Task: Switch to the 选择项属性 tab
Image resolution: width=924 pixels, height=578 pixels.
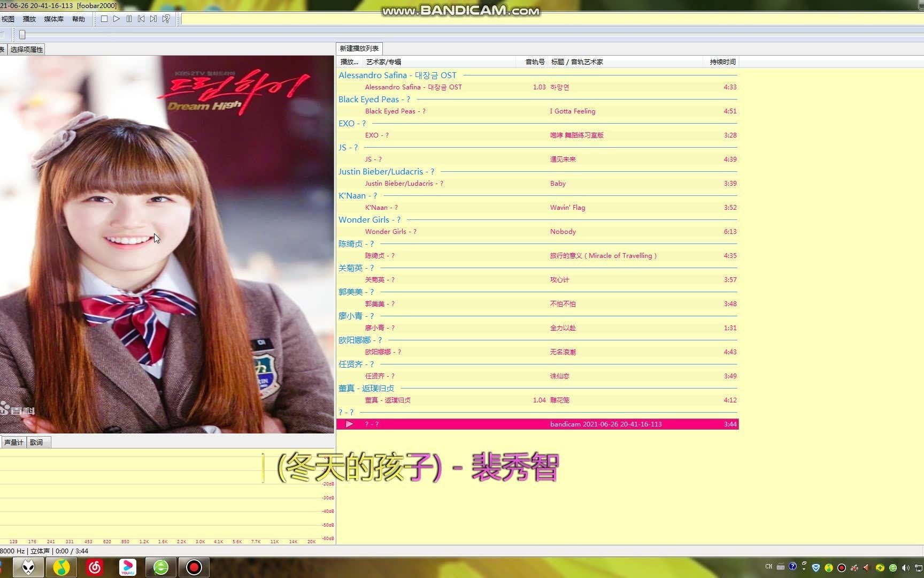Action: 27,49
